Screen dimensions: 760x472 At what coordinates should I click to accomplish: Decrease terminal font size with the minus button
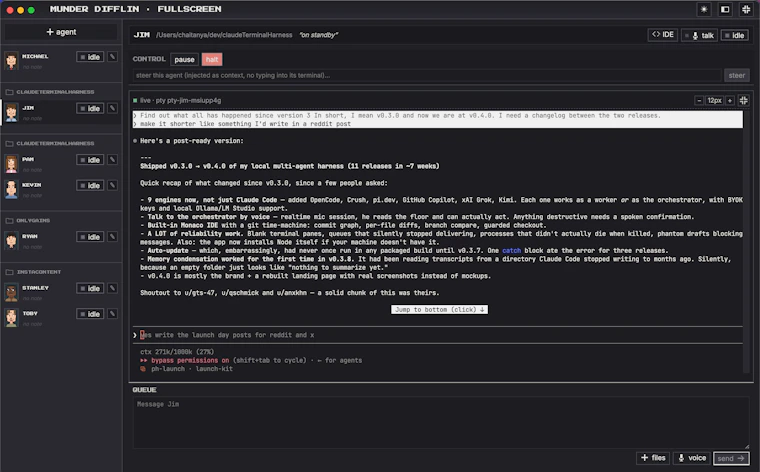coord(699,100)
